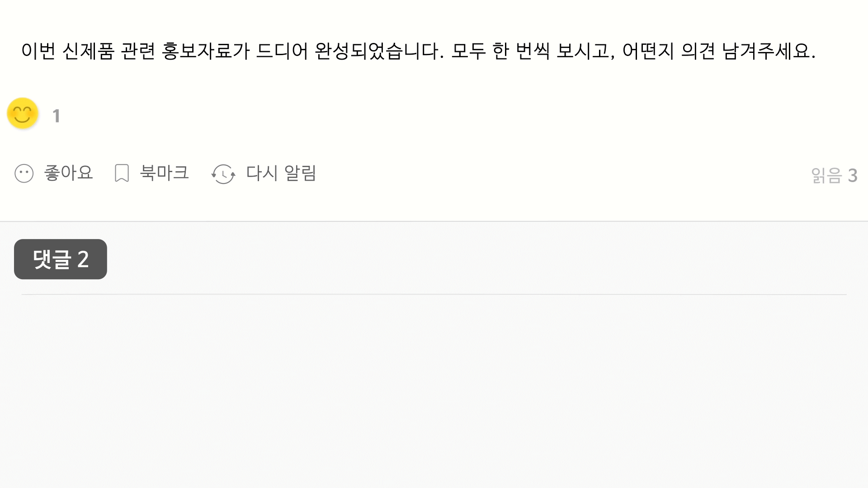The width and height of the screenshot is (868, 488).
Task: Click the 북마크 bookmark ribbon icon
Action: click(122, 173)
